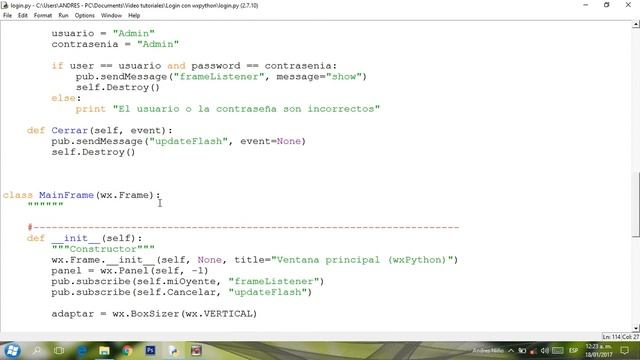Switch to Python IDLE taskbar icon

[x=173, y=351]
